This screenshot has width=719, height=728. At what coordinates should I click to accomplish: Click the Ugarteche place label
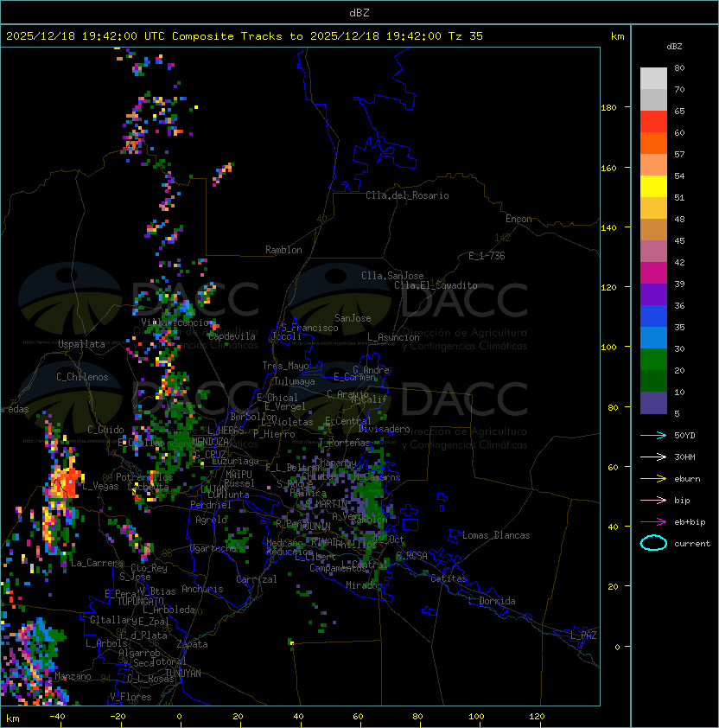pyautogui.click(x=213, y=548)
